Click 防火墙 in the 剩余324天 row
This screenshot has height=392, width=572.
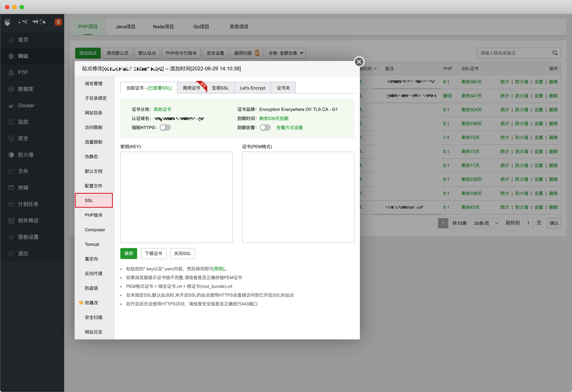522,110
